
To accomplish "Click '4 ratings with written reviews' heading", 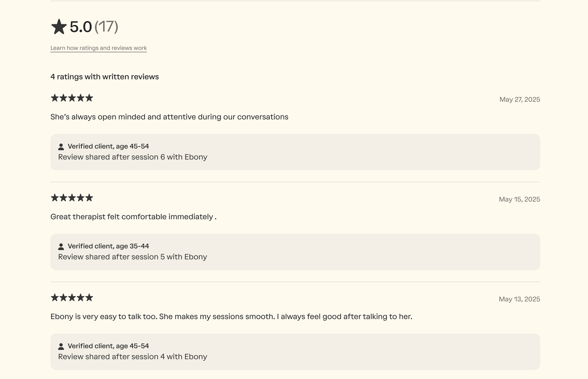I will pos(105,77).
